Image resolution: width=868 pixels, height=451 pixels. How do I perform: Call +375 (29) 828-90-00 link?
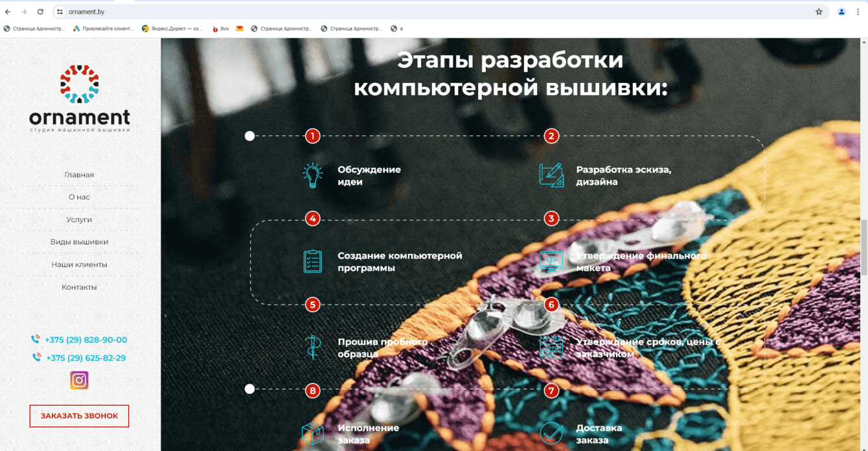[86, 339]
